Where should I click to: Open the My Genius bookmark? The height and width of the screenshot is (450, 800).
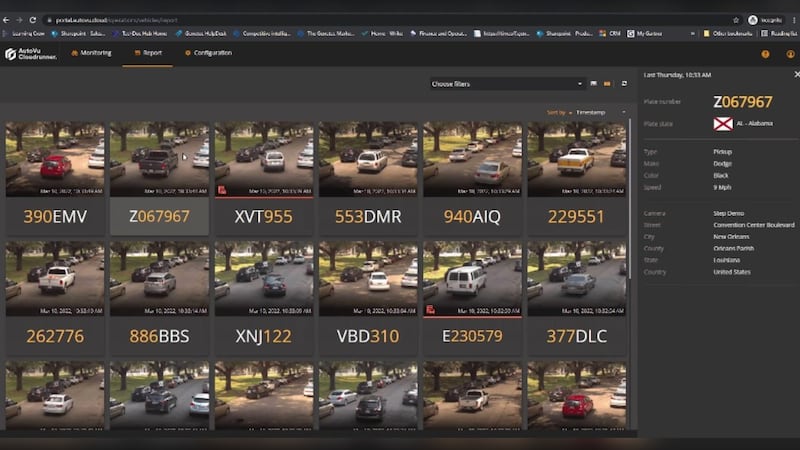(x=645, y=33)
